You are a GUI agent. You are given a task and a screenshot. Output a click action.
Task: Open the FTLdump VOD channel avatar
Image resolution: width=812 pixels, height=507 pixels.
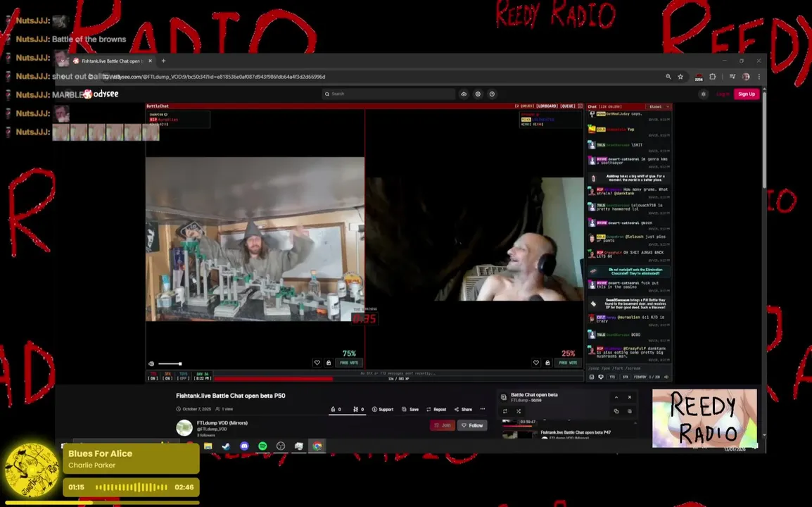pos(184,427)
